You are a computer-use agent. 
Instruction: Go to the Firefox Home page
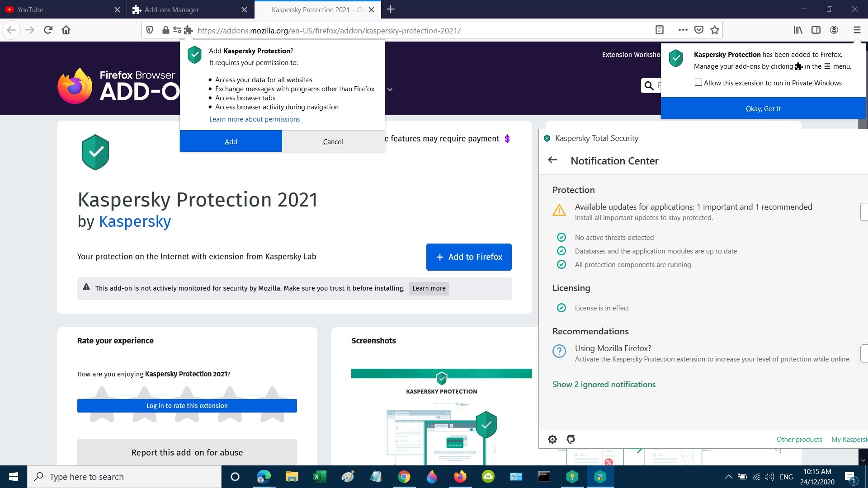[x=66, y=30]
